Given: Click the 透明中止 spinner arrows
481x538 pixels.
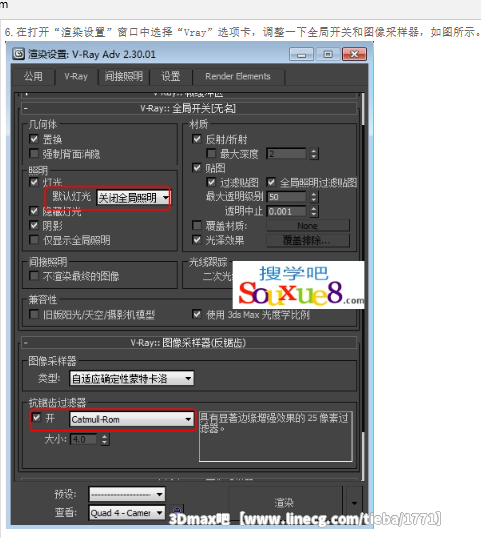Looking at the screenshot, I should click(314, 211).
